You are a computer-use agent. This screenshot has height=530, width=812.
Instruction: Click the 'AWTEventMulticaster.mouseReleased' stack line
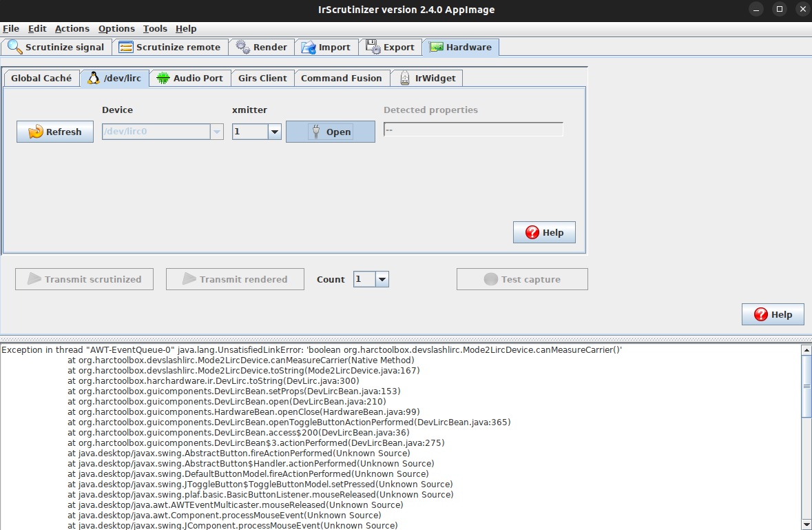(235, 504)
